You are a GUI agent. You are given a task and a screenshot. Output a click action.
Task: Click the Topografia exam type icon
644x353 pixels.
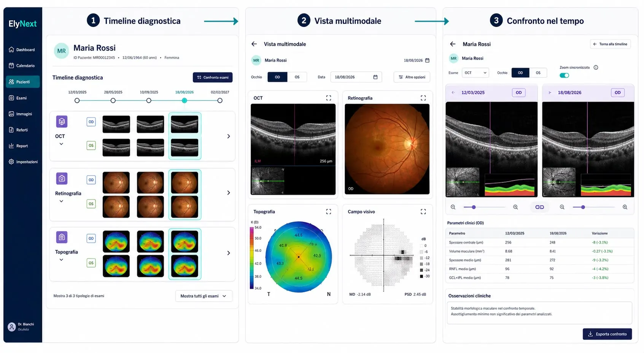click(62, 237)
